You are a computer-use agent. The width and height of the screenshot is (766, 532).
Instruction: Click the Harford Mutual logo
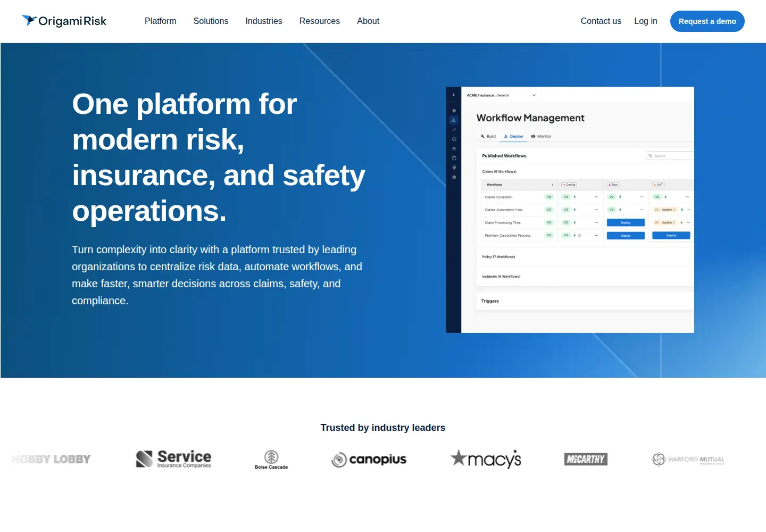(688, 459)
